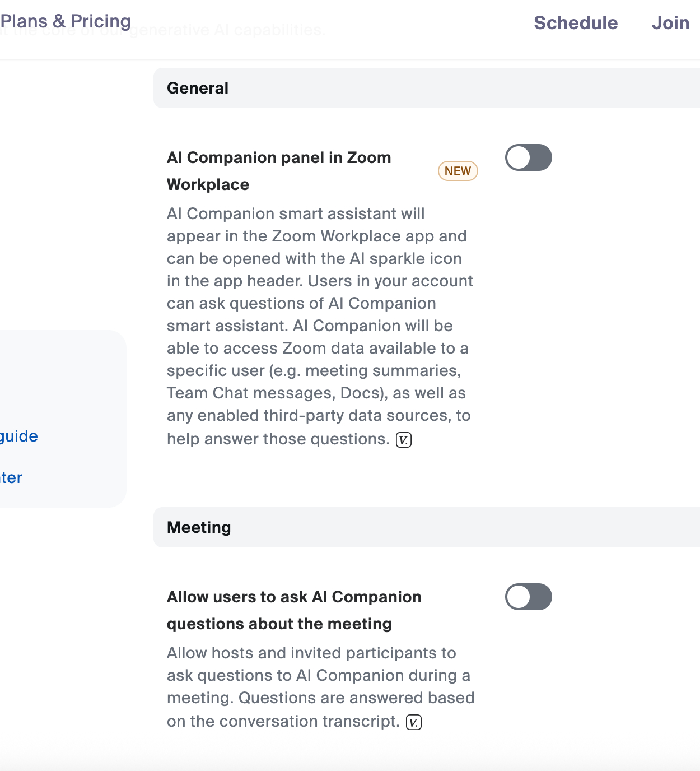Click version icon after 'conversation transcript'
This screenshot has width=700, height=771.
[414, 722]
